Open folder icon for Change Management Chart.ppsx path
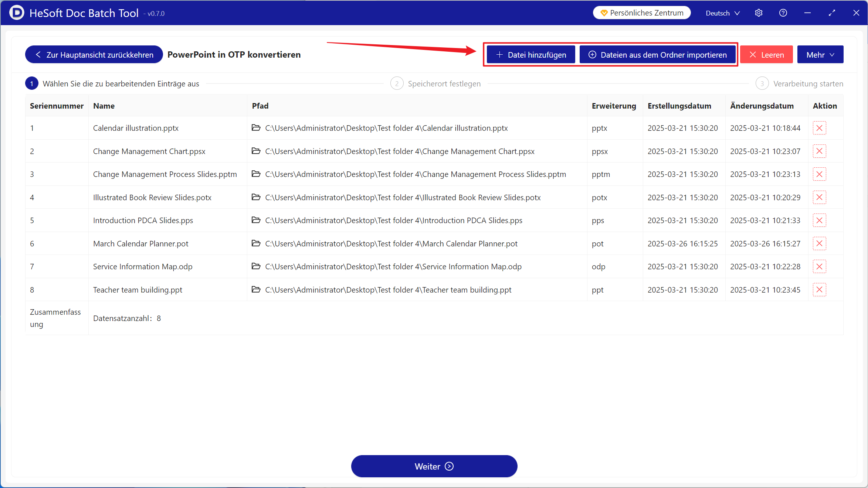868x488 pixels. [256, 151]
